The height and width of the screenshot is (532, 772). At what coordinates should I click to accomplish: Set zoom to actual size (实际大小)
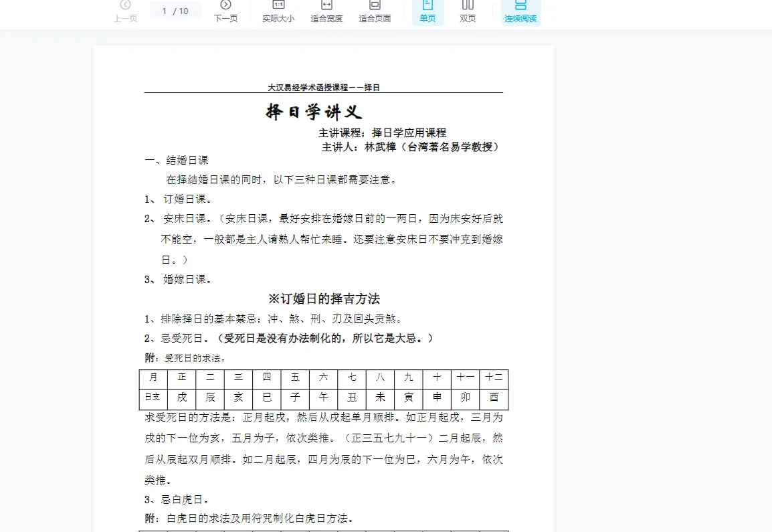tap(279, 12)
